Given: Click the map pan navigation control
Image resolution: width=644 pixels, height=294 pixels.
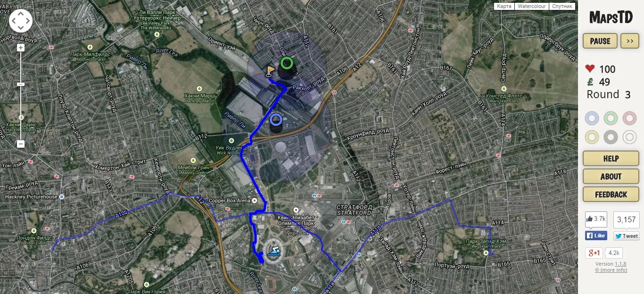Looking at the screenshot, I should click(21, 21).
